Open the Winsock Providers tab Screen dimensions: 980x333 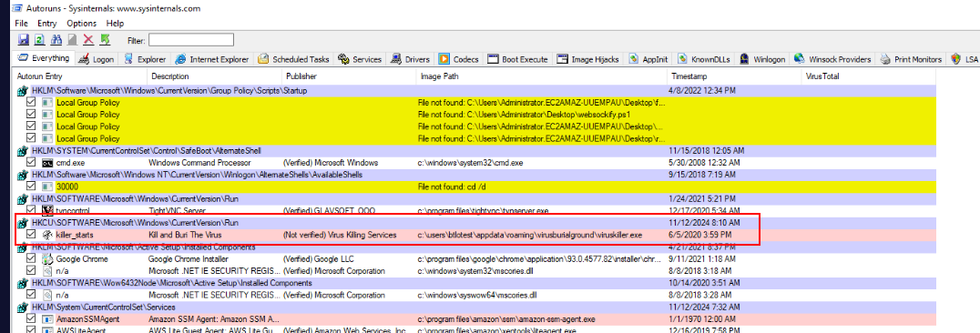(x=832, y=59)
